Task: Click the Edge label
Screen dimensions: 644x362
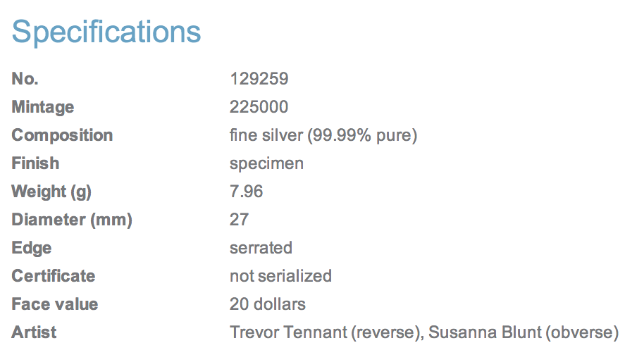Action: pyautogui.click(x=32, y=248)
